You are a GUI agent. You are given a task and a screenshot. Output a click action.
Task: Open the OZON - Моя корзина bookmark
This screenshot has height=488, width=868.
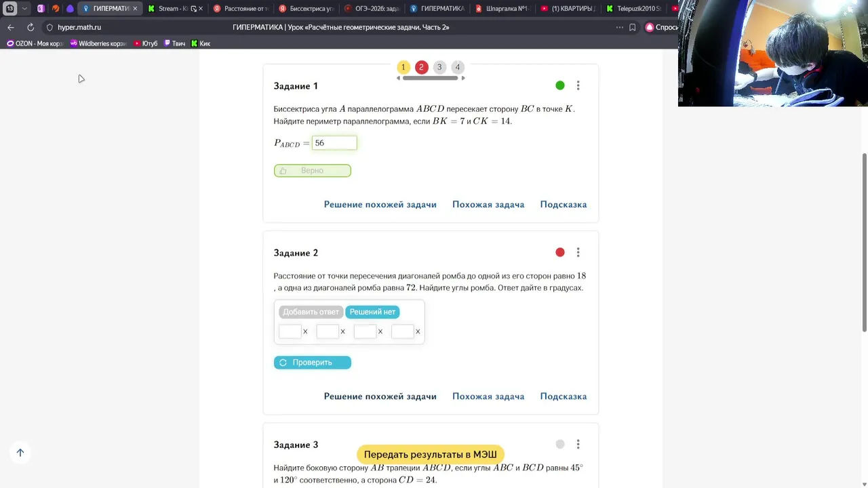(35, 43)
